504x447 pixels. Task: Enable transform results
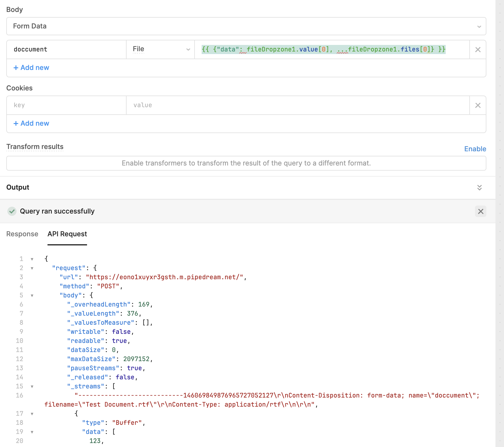(475, 149)
